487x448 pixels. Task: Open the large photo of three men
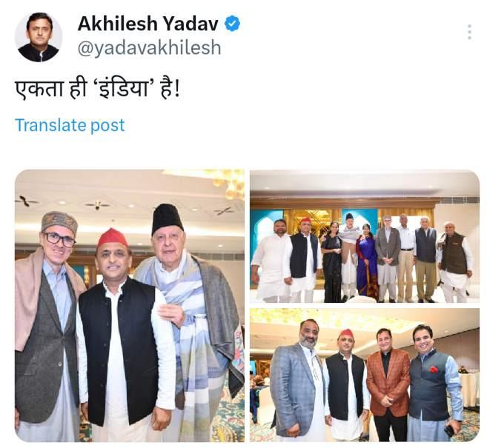point(130,305)
